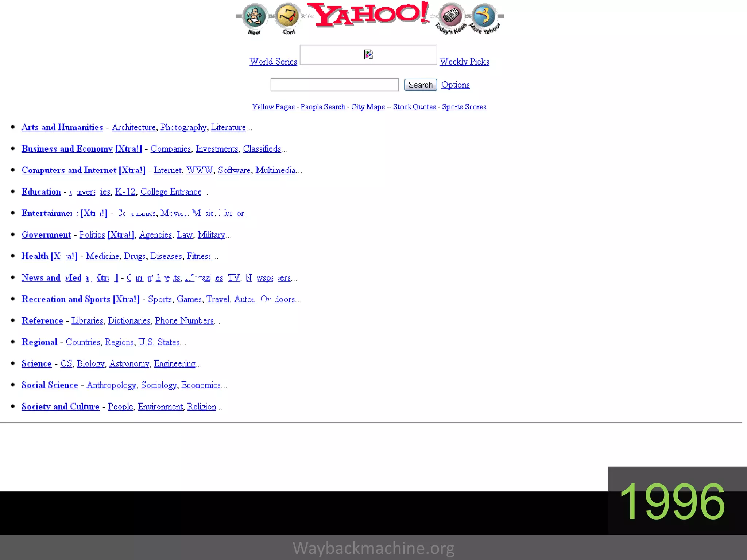
Task: Open Countries subcategory link
Action: coord(83,342)
